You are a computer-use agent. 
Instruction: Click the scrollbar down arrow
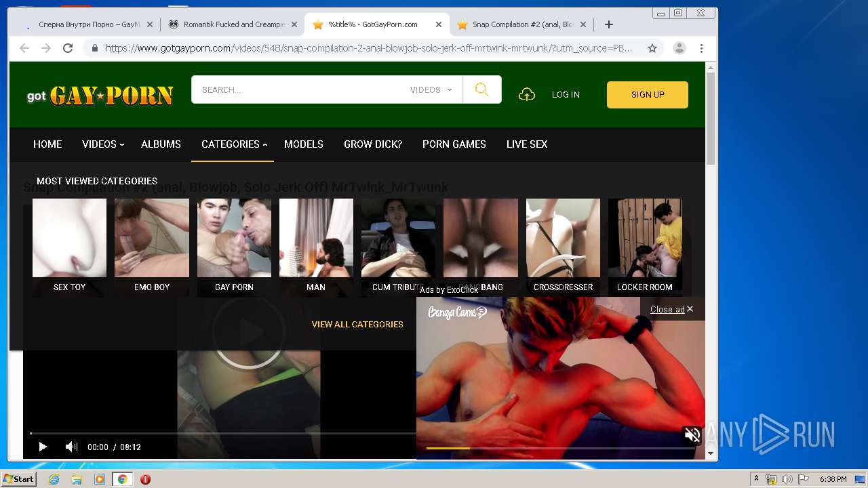tap(711, 453)
